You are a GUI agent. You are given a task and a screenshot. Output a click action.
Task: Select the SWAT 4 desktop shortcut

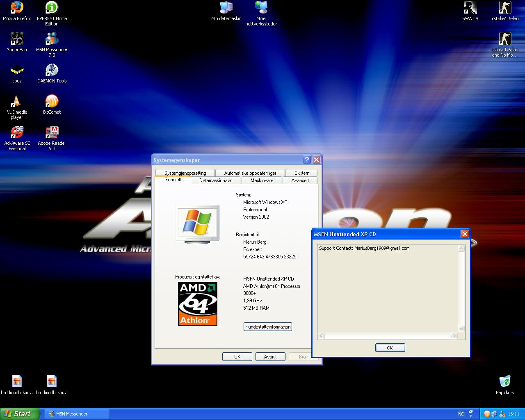(x=470, y=11)
